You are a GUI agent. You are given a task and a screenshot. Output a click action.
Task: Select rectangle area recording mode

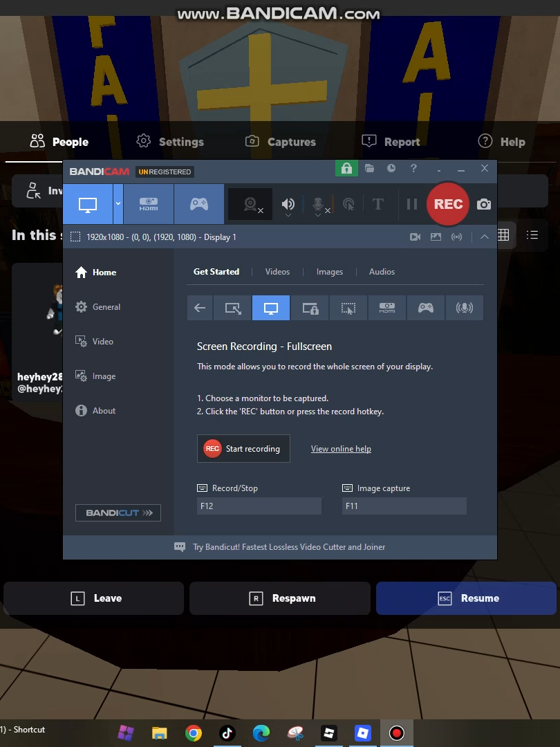pos(232,308)
